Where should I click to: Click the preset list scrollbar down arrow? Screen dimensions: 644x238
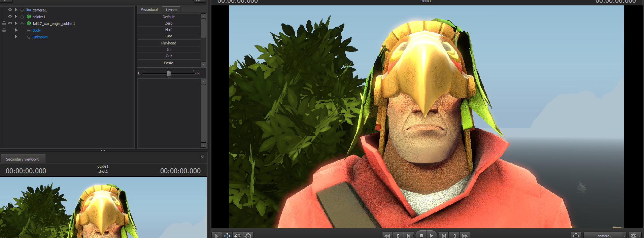tap(203, 64)
